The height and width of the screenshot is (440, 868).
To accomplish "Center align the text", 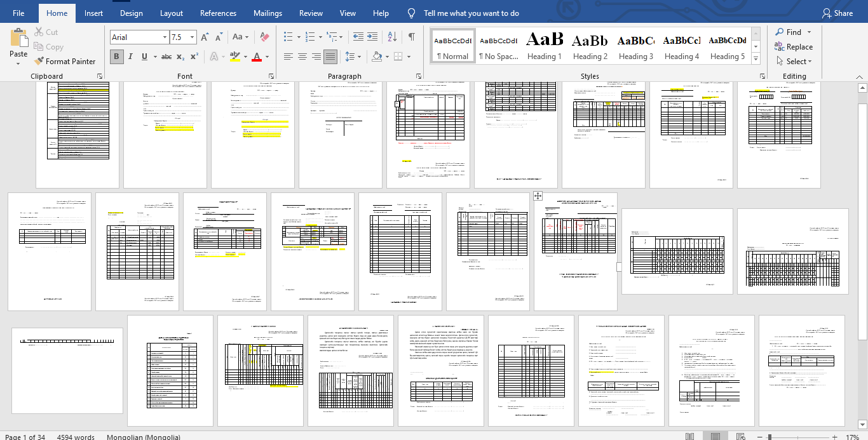I will pyautogui.click(x=302, y=57).
